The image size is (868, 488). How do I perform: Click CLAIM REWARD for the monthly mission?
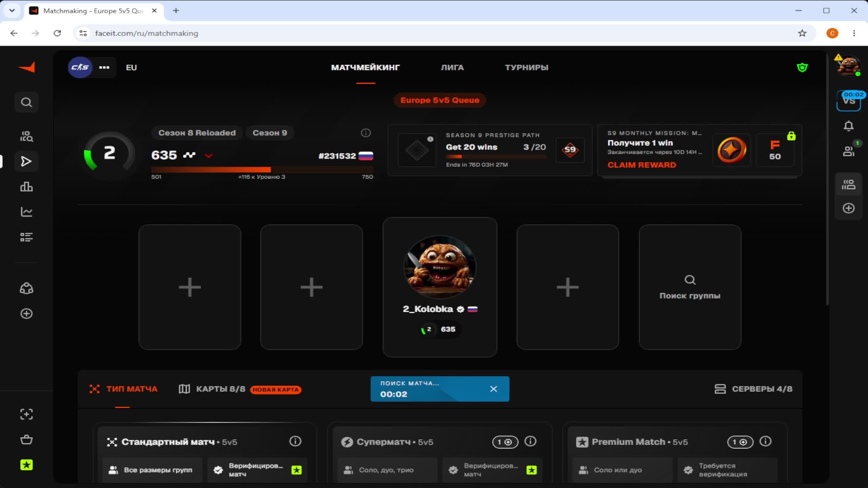(642, 165)
